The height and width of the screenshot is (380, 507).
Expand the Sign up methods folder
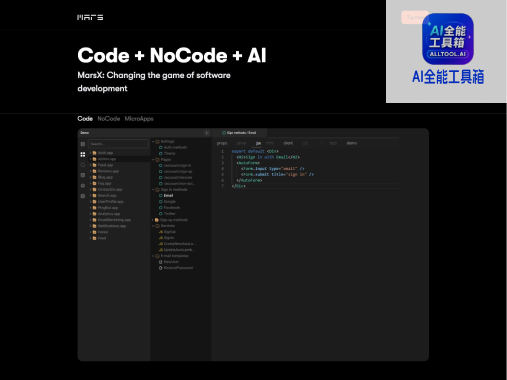[x=153, y=220]
